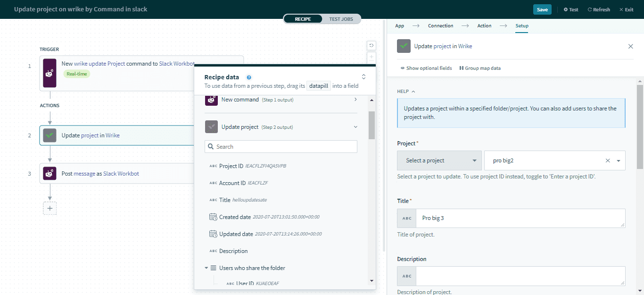Close the Update project setup panel
Viewport: 644px width, 295px height.
click(630, 46)
